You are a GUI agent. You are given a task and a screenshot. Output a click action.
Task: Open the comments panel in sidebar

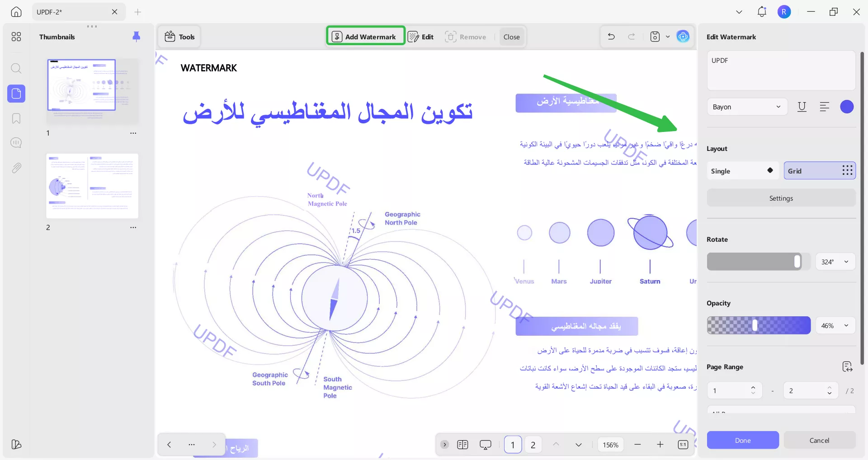point(16,143)
